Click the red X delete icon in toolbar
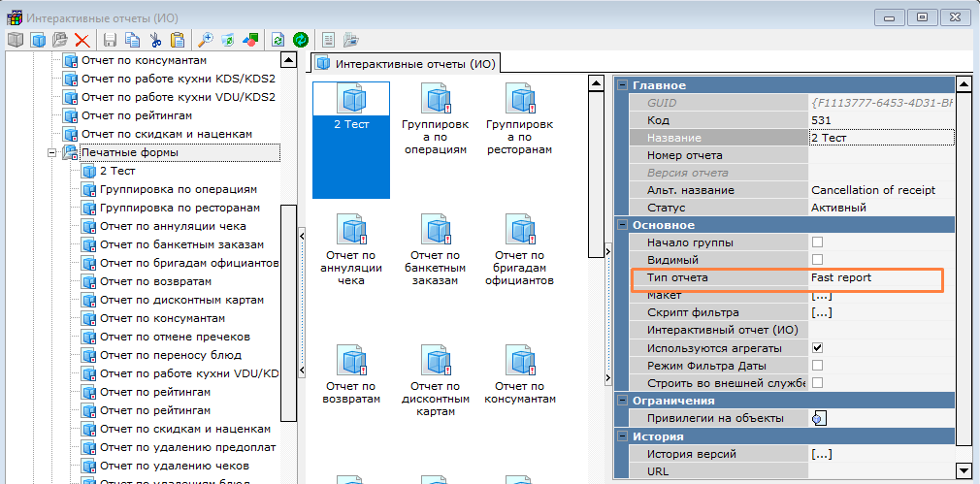980x484 pixels. 82,40
